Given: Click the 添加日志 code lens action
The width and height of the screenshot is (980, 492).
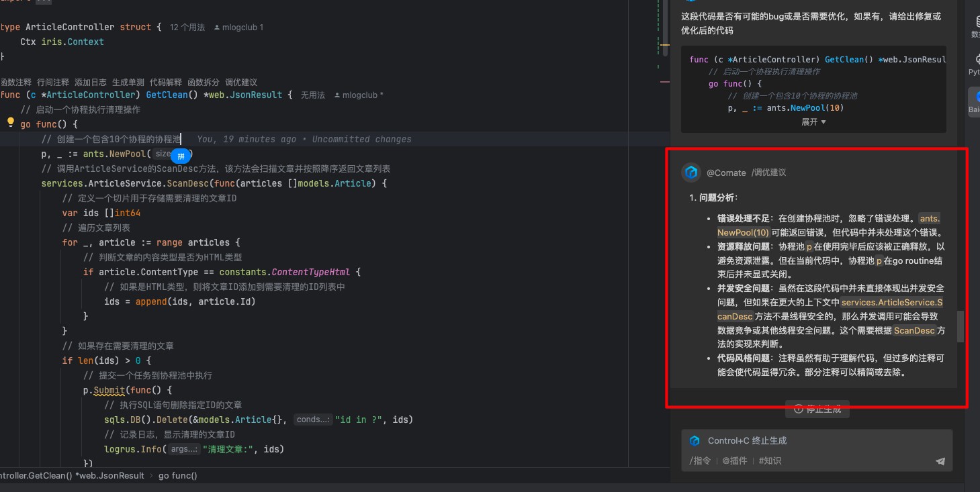Looking at the screenshot, I should (x=91, y=82).
